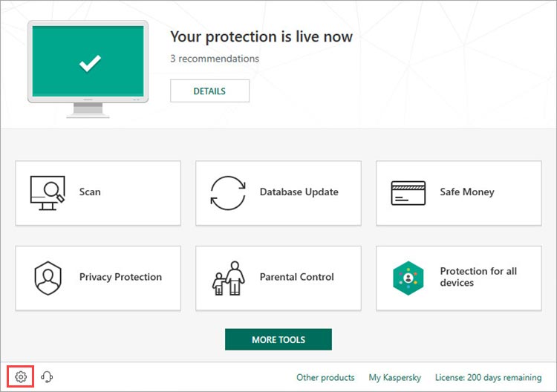The width and height of the screenshot is (557, 392).
Task: Click the Scan monitor magnifier icon
Action: (48, 193)
